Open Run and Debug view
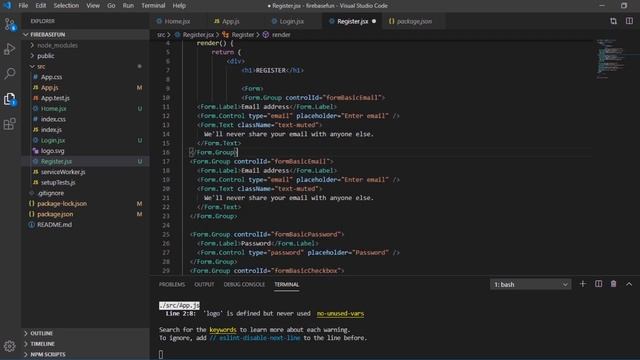This screenshot has height=360, width=640. [x=10, y=49]
